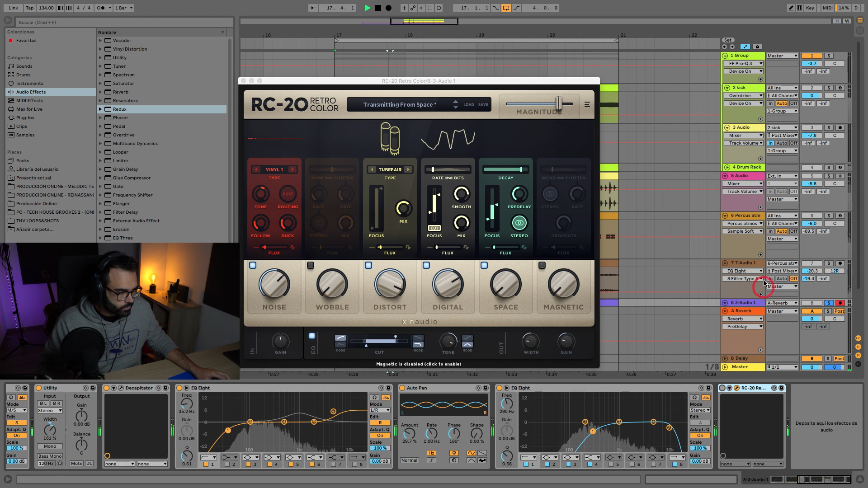Enable the Wobble module checkbox
This screenshot has width=868, height=488.
[x=311, y=265]
